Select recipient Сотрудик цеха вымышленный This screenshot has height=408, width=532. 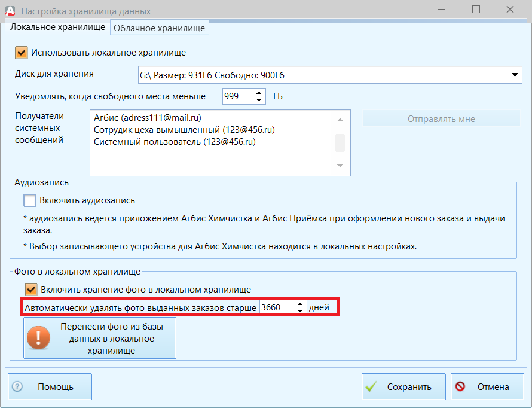click(x=184, y=130)
